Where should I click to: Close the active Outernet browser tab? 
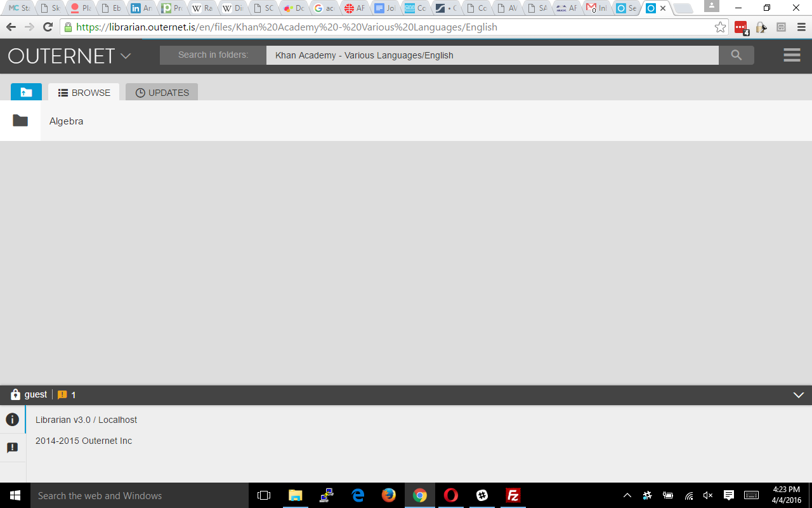(663, 8)
